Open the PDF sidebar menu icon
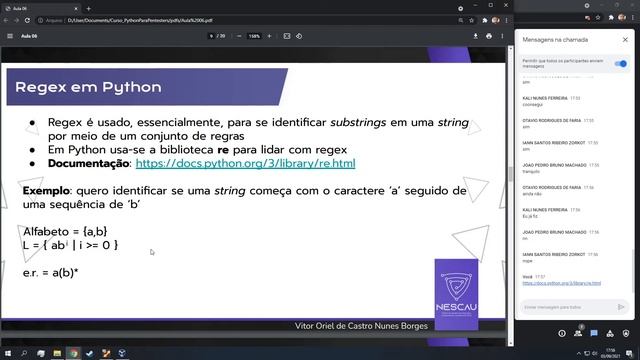 pos(10,36)
